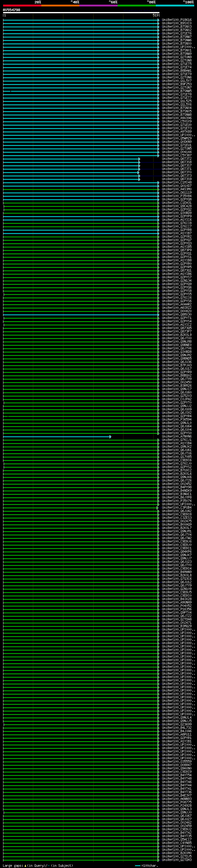Open hit UniRef100_Q9C428
The width and height of the screenshot is (197, 868).
pyautogui.click(x=177, y=206)
